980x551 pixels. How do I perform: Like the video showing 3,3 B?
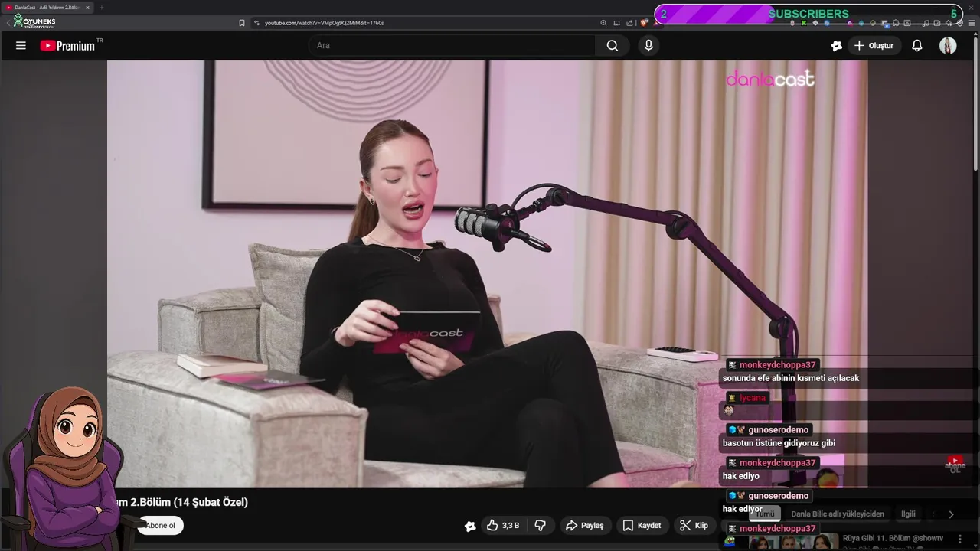click(x=502, y=526)
